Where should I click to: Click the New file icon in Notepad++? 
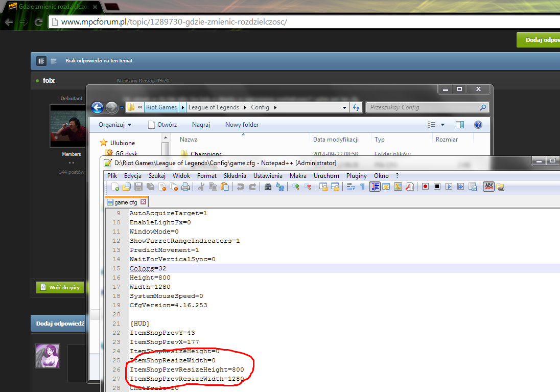click(x=115, y=187)
